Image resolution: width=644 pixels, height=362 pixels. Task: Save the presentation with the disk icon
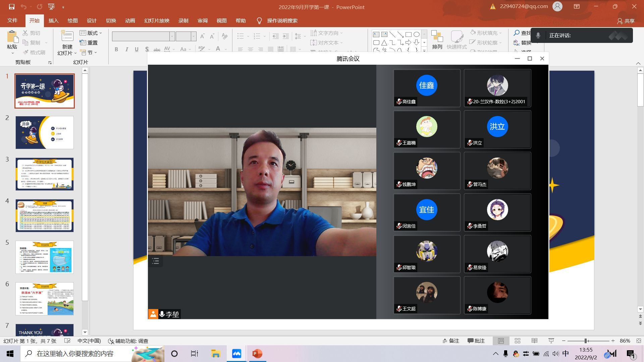click(x=11, y=7)
